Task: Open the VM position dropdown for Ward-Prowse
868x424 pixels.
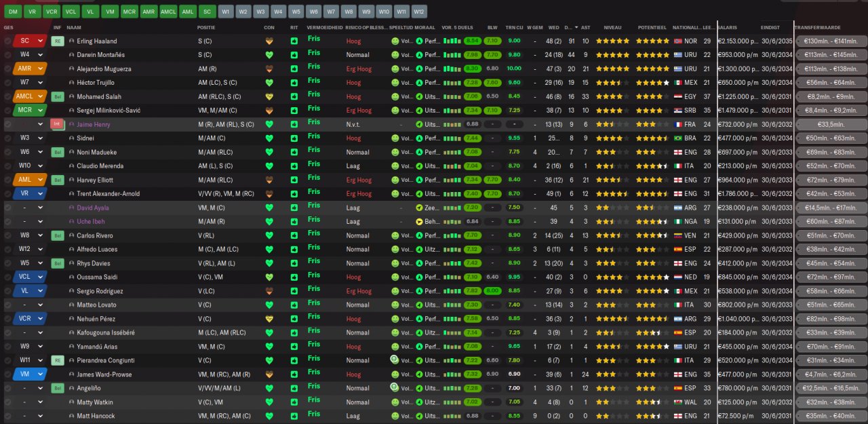Action: 30,374
